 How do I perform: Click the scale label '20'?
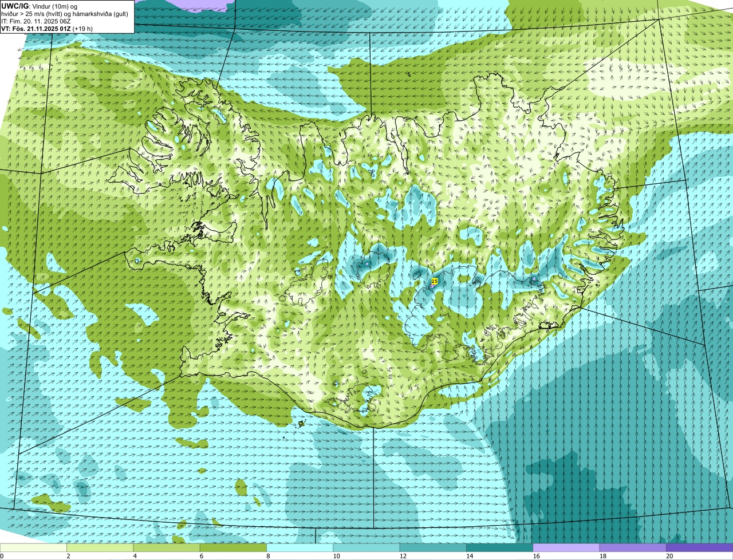click(669, 556)
